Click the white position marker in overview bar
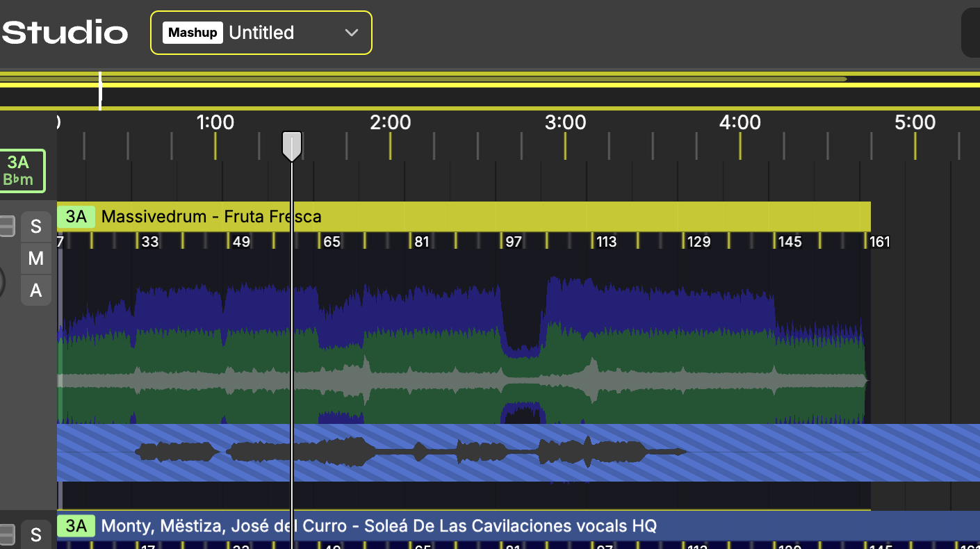 coord(101,90)
